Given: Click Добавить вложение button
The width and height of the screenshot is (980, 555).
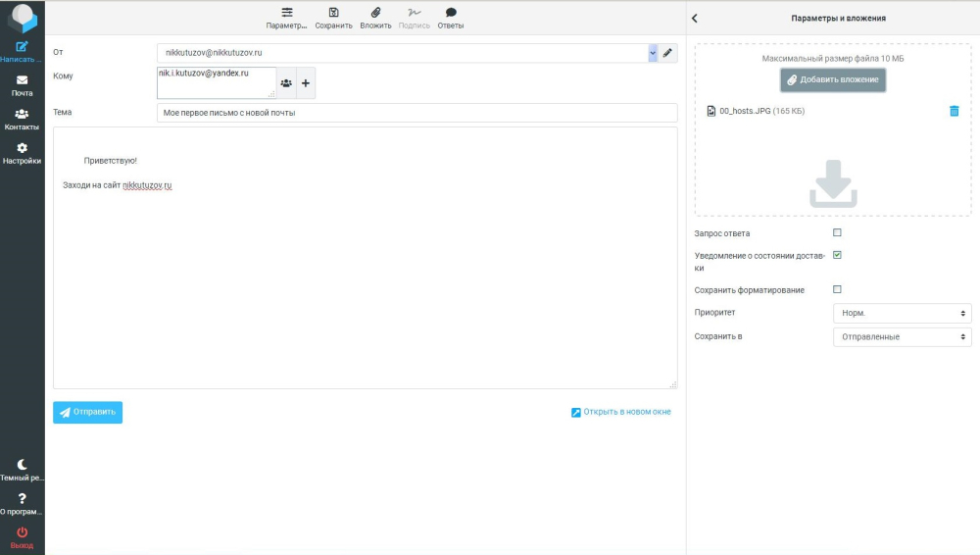Looking at the screenshot, I should 832,80.
